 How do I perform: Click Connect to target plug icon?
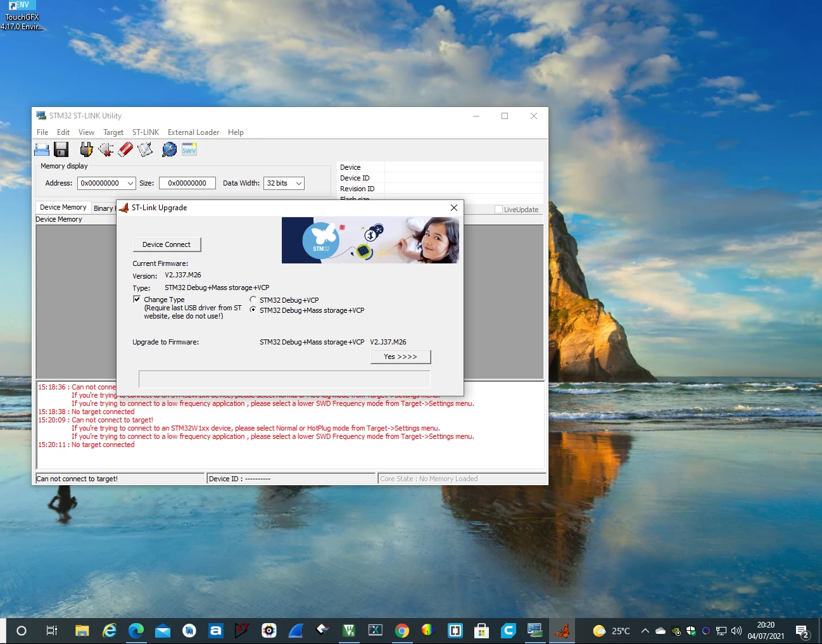tap(86, 149)
